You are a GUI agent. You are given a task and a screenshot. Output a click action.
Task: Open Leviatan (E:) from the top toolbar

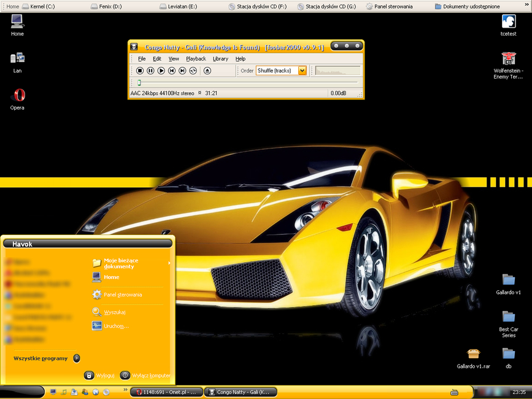point(177,7)
